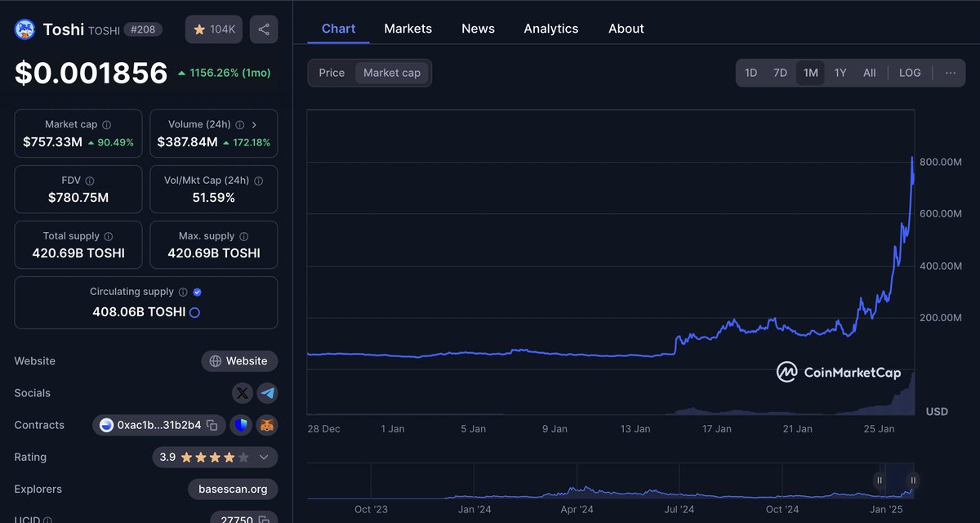Show Vol/Mkt Cap (24h) info icon
980x523 pixels.
(x=258, y=181)
